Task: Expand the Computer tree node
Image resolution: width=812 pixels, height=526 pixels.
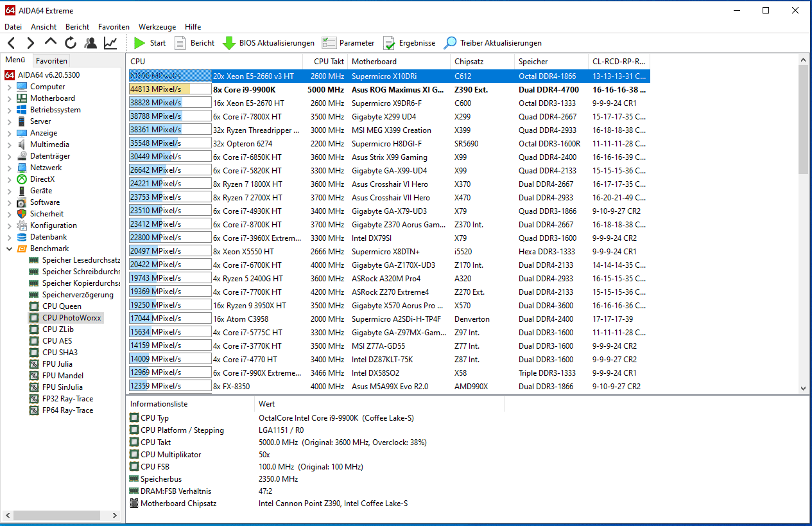Action: point(9,87)
